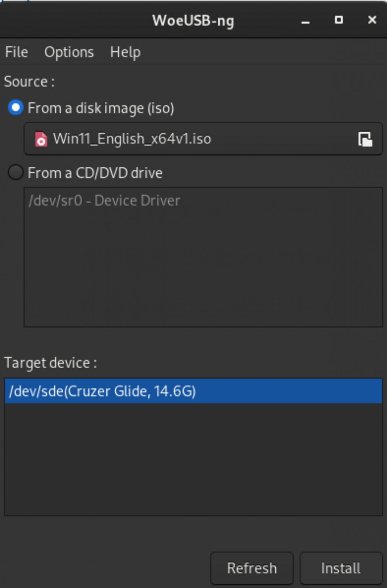Click the 'Target device :' section label

tap(49, 363)
